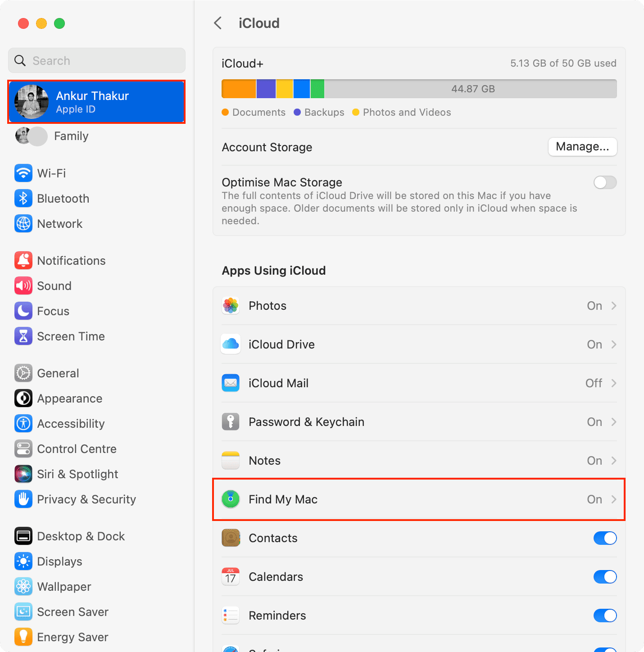Click the Notes app icon
The height and width of the screenshot is (652, 644).
tap(231, 461)
